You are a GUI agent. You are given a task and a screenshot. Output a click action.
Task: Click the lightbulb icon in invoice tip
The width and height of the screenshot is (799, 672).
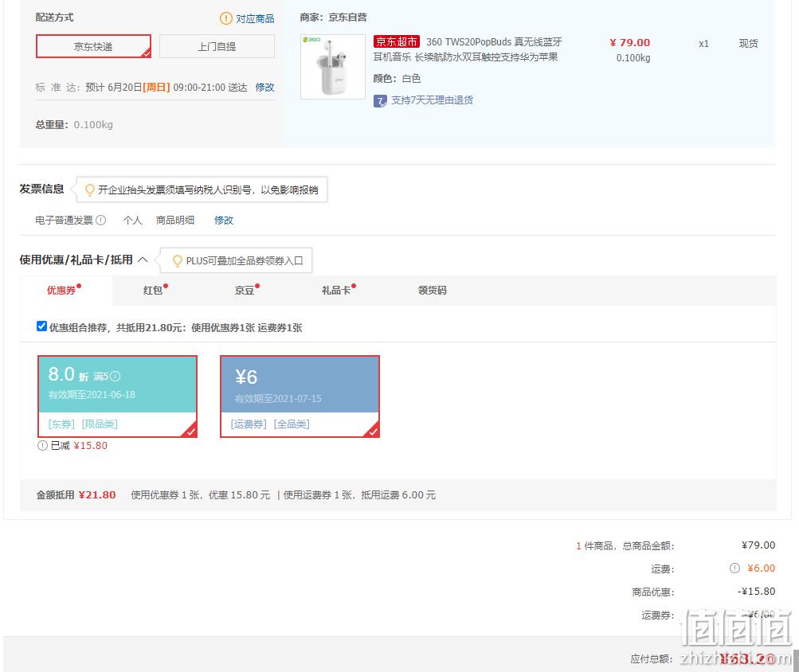click(x=90, y=190)
